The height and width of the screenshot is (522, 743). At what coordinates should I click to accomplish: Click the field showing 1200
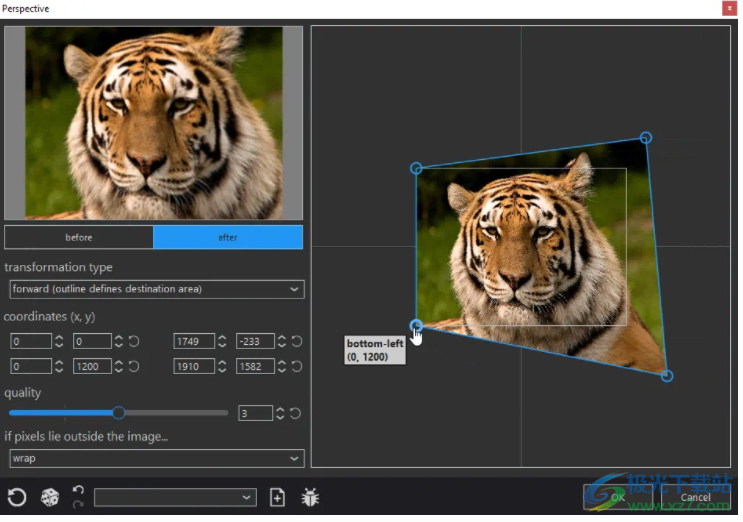[92, 366]
